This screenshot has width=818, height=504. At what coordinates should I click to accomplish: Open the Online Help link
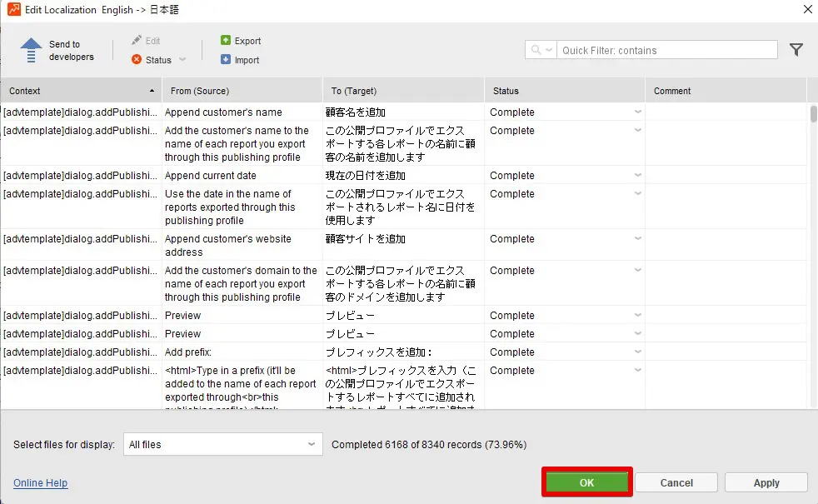(40, 483)
